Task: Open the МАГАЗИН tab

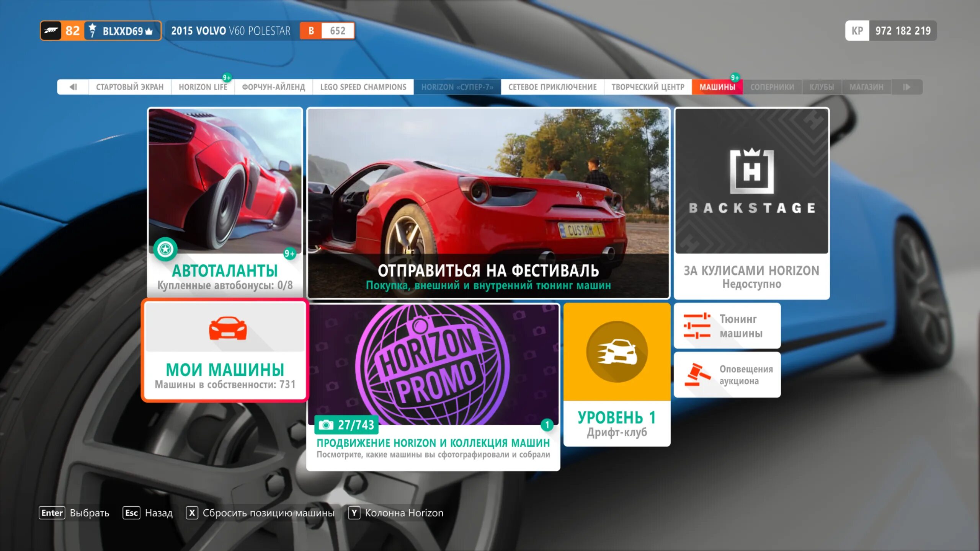Action: point(866,87)
